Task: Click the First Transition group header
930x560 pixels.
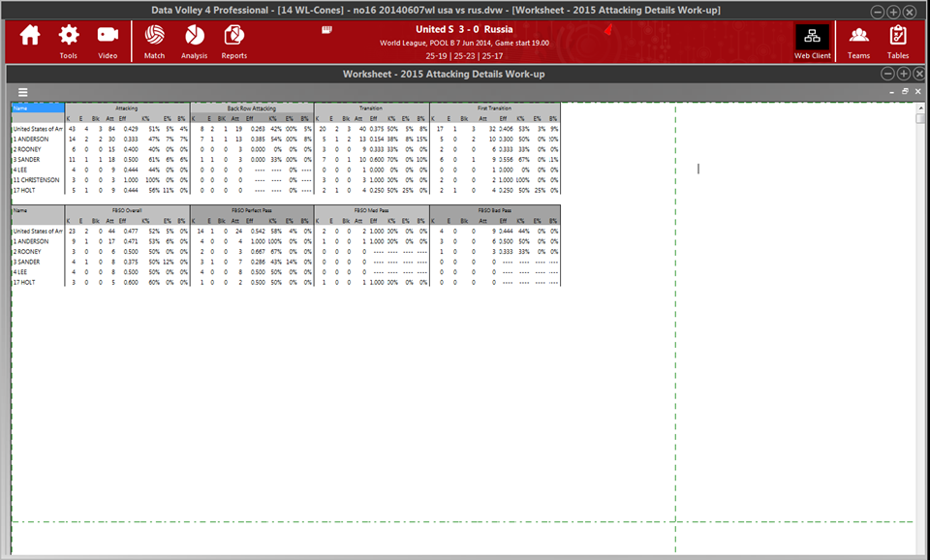Action: coord(495,108)
